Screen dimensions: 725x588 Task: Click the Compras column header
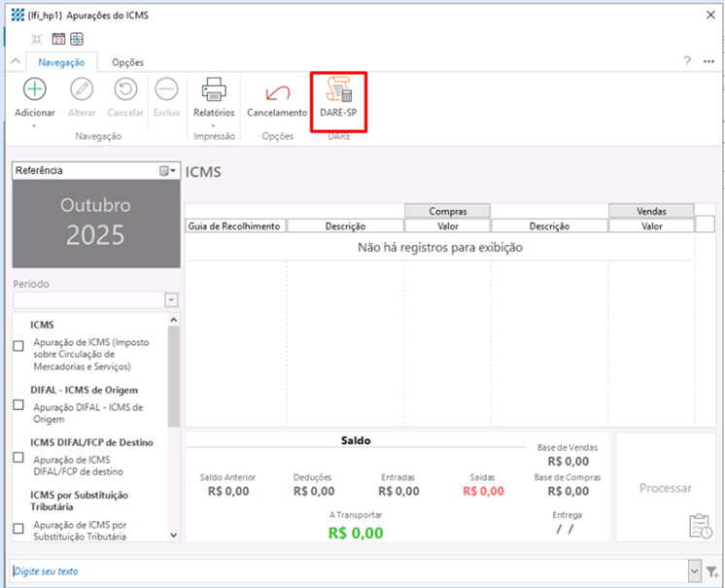click(447, 211)
